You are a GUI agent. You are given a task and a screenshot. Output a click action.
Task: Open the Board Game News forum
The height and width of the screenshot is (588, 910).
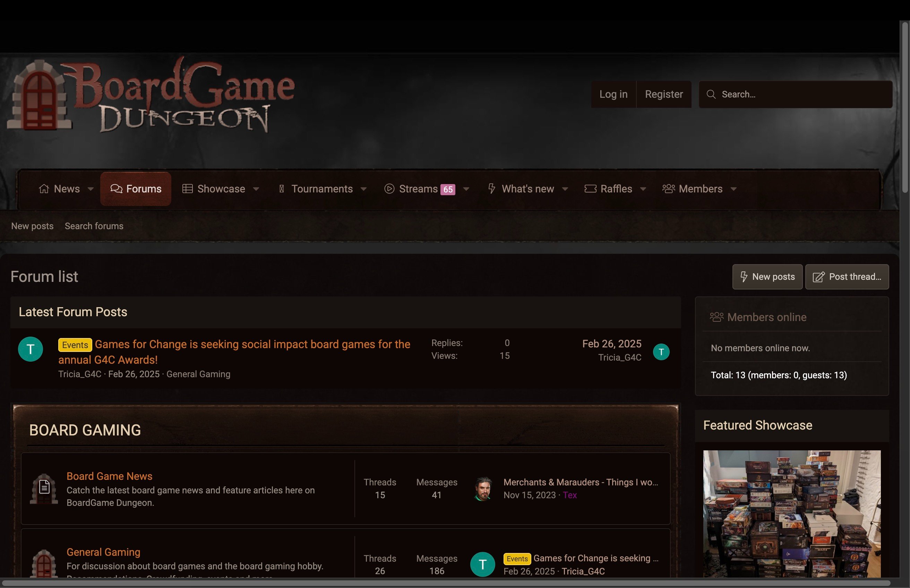[x=109, y=476]
